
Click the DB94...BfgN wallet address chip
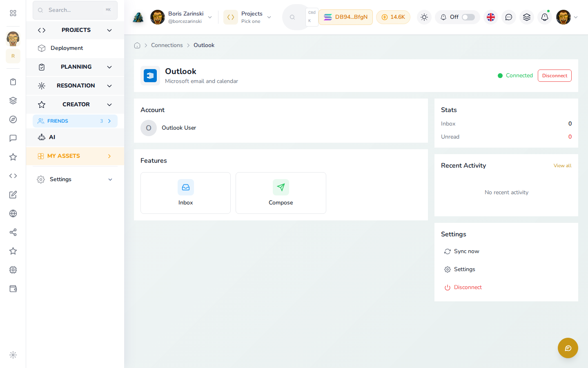345,17
